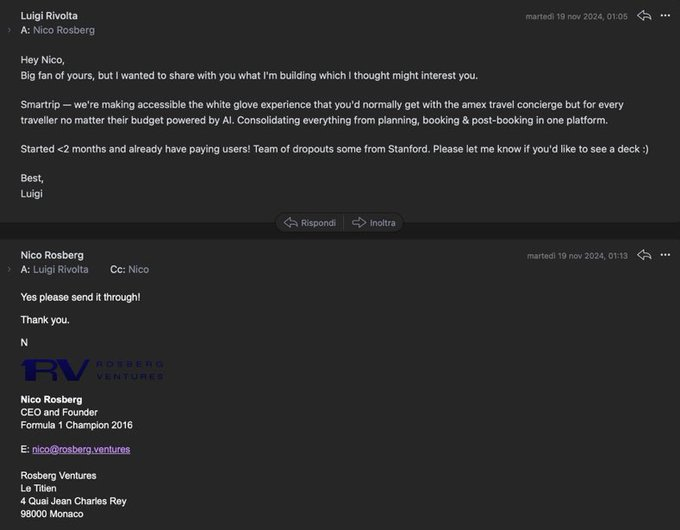Click reply arrow on Luigi Rivolta's email
Screen dimensions: 680x530
(x=644, y=16)
